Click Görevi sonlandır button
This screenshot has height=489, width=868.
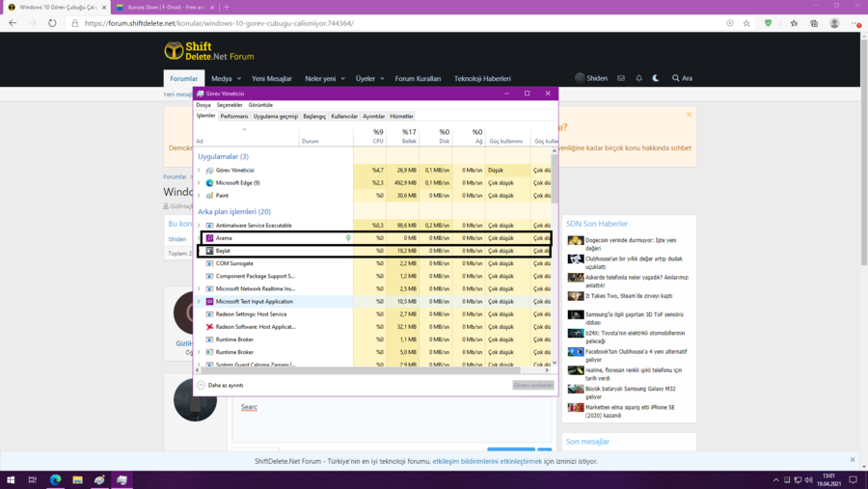533,385
